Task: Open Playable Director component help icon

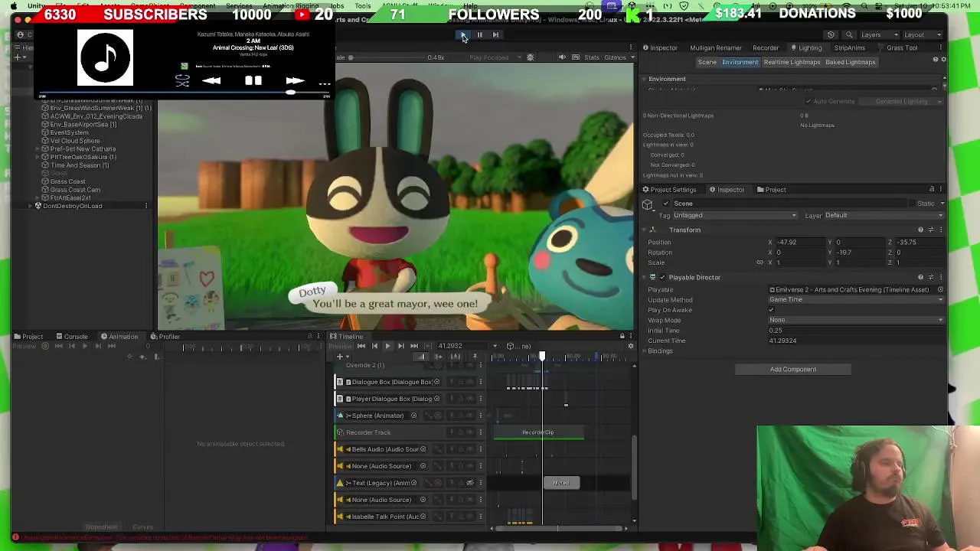Action: [920, 277]
